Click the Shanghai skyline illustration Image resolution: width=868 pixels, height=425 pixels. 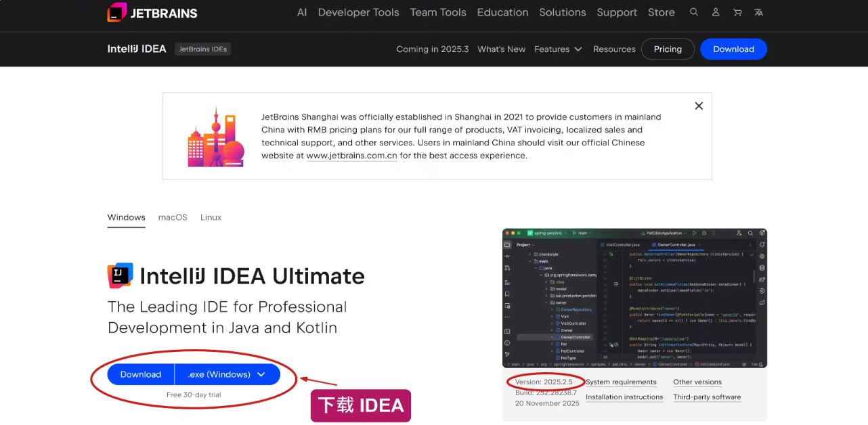pyautogui.click(x=215, y=137)
